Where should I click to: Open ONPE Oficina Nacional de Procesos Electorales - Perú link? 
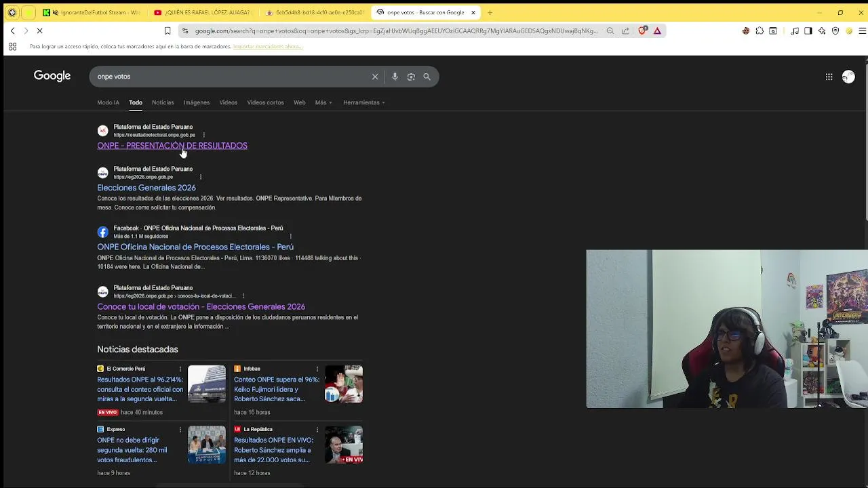coord(195,247)
